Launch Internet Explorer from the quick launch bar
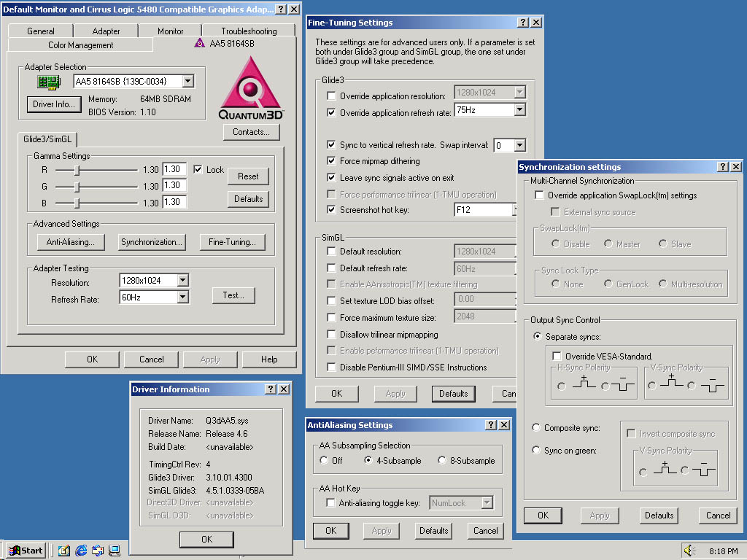Viewport: 747px width, 560px height. click(x=81, y=551)
